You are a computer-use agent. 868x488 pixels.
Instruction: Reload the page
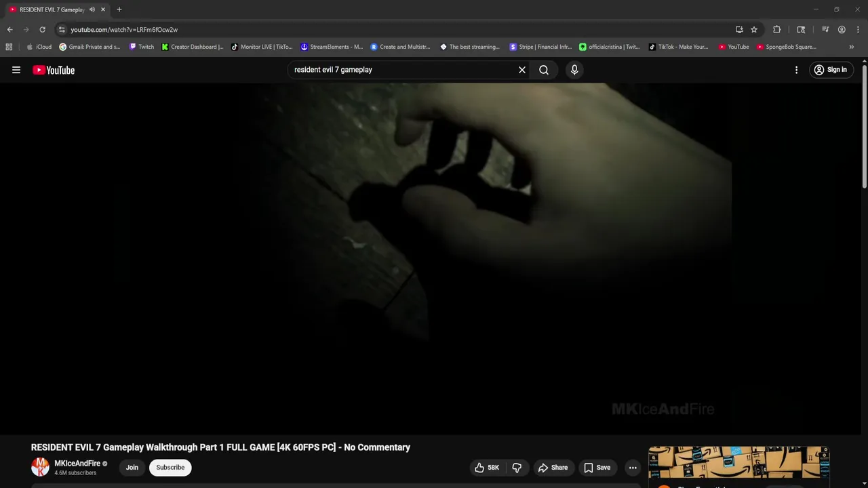42,30
